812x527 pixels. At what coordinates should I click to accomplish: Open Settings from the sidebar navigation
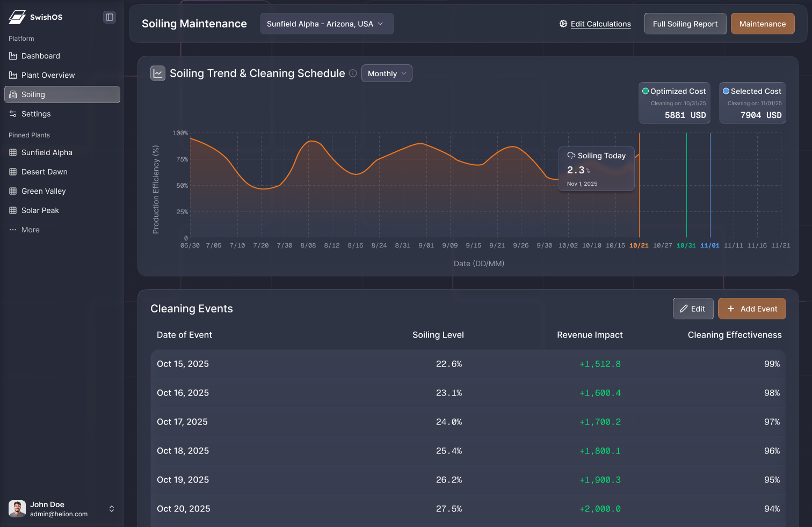point(36,114)
